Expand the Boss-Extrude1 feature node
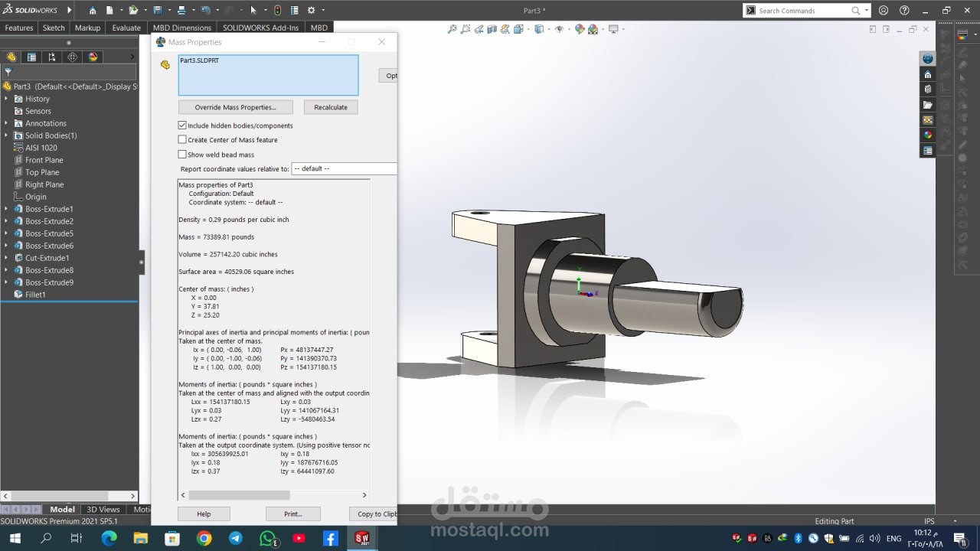 pos(7,209)
